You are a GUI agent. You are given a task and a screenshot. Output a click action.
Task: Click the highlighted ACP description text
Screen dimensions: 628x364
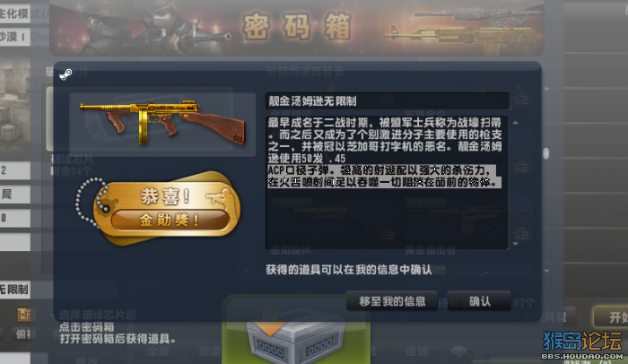click(384, 177)
